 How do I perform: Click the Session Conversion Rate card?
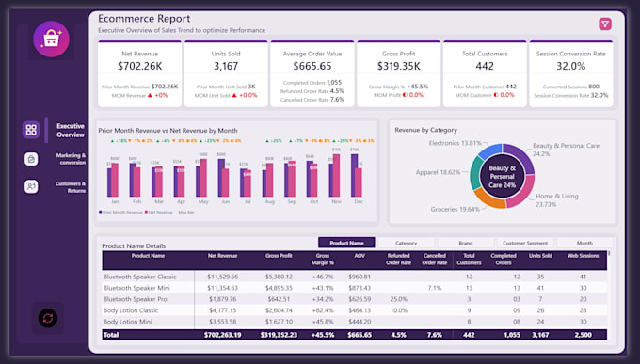tap(571, 74)
